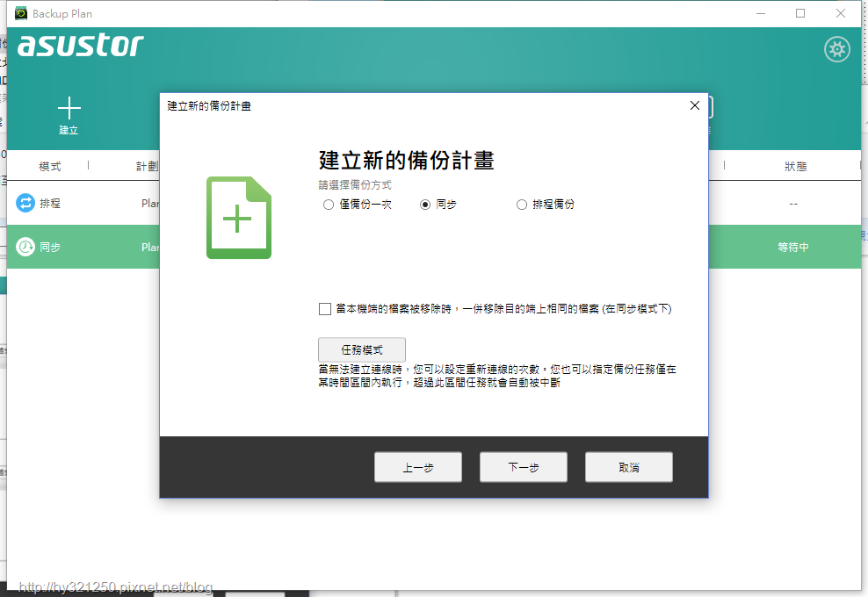Click the 模式 column header
This screenshot has width=868, height=597.
(x=50, y=166)
